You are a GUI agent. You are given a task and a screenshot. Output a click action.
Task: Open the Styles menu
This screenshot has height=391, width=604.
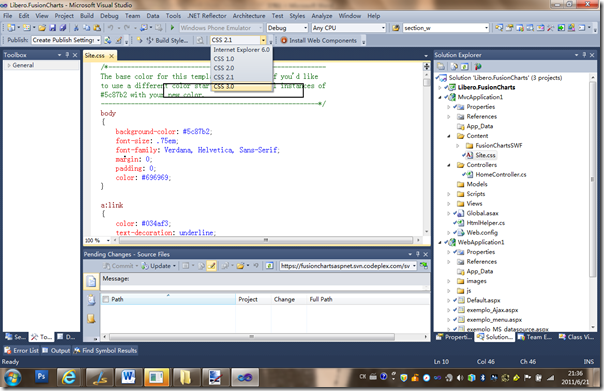pyautogui.click(x=297, y=16)
